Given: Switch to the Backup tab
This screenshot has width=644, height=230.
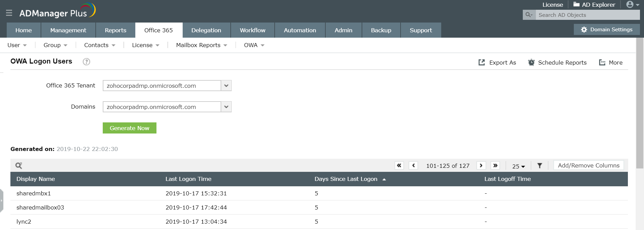Looking at the screenshot, I should click(381, 30).
